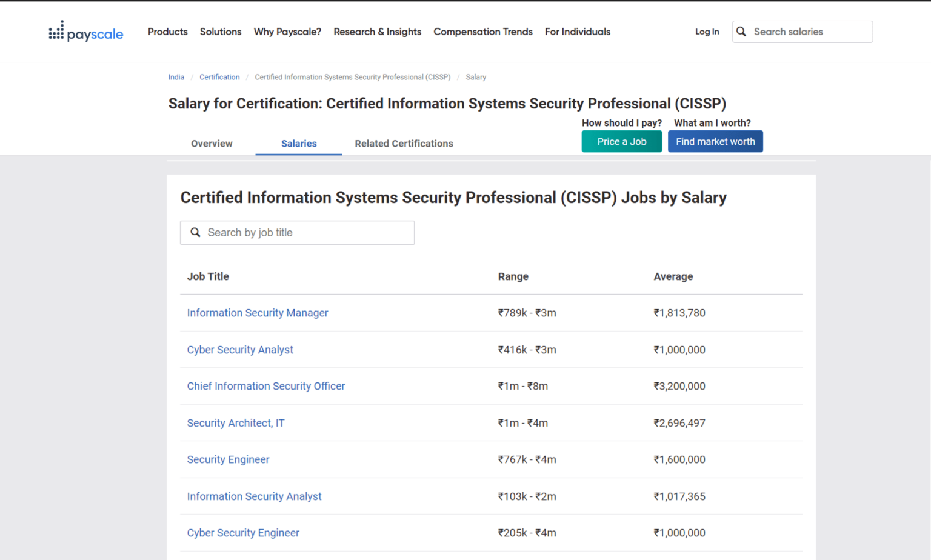Switch to the Overview tab
Image resolution: width=931 pixels, height=560 pixels.
tap(211, 144)
